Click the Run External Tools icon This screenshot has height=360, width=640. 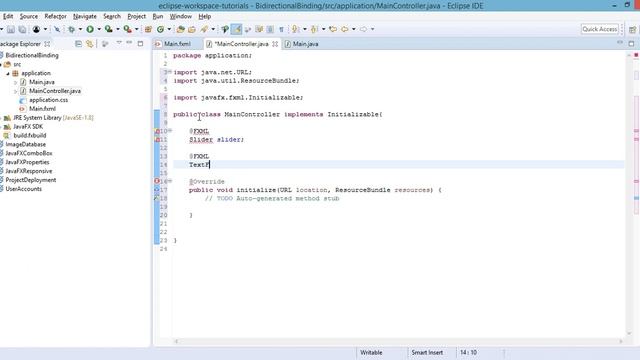[128, 29]
